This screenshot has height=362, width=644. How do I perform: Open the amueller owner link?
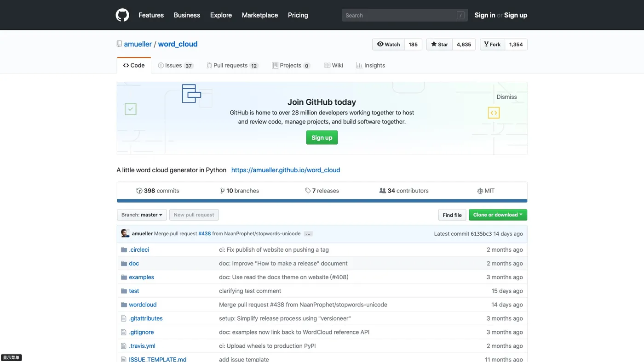(138, 44)
